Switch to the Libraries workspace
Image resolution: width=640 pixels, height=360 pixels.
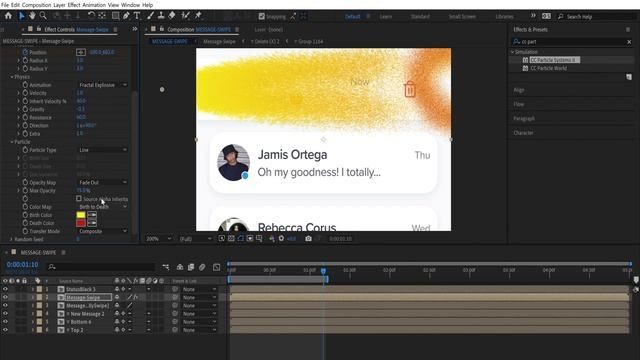coord(504,17)
